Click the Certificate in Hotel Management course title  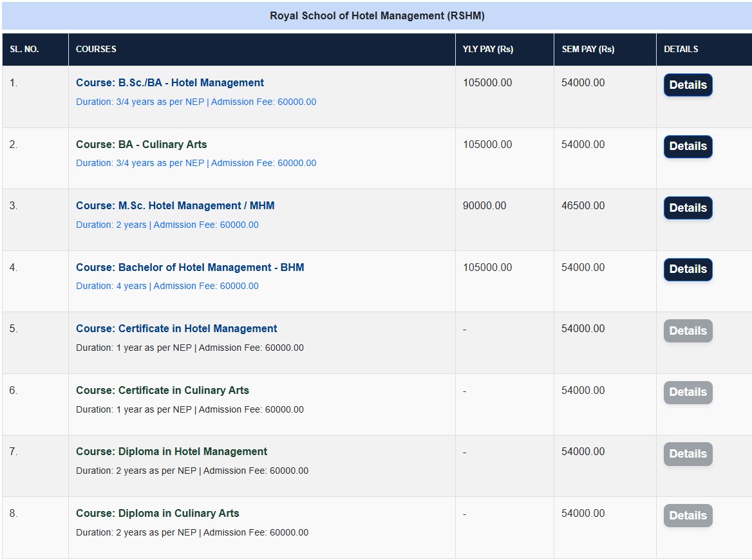[176, 329]
